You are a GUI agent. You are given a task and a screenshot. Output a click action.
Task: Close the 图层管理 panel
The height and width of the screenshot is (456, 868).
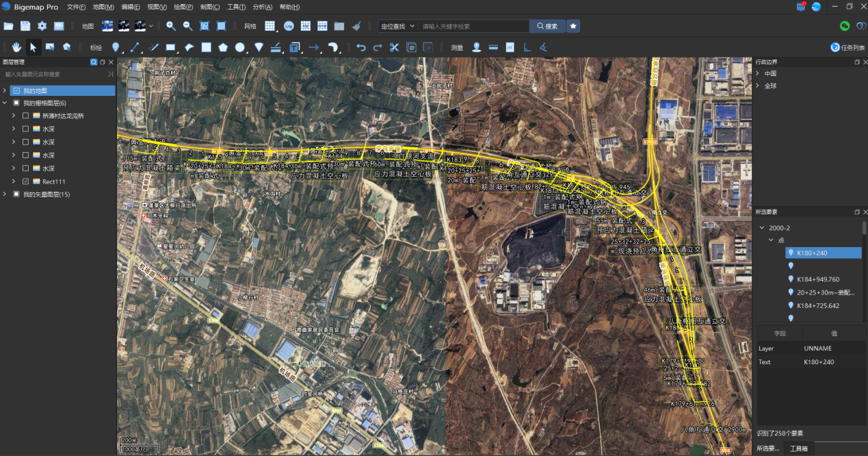coord(111,62)
